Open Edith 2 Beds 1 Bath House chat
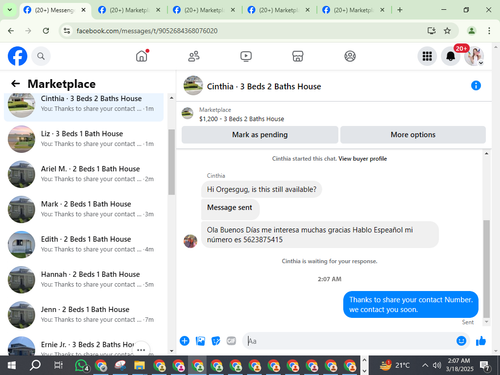The width and height of the screenshot is (500, 375). [x=83, y=244]
